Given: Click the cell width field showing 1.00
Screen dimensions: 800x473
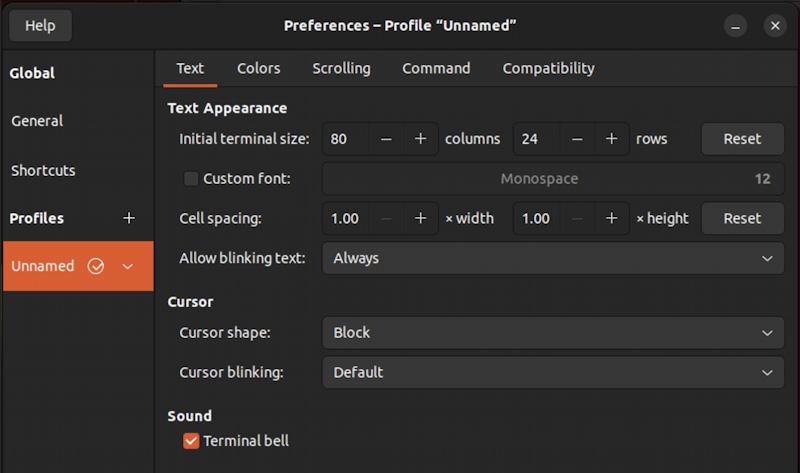Looking at the screenshot, I should [346, 218].
